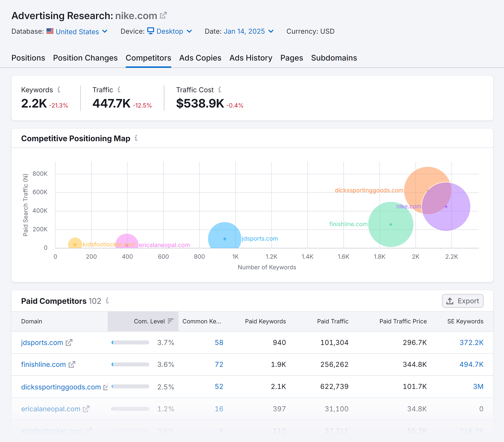Image resolution: width=504 pixels, height=442 pixels.
Task: Expand the Jan 14, 2025 date dropdown
Action: pos(249,31)
